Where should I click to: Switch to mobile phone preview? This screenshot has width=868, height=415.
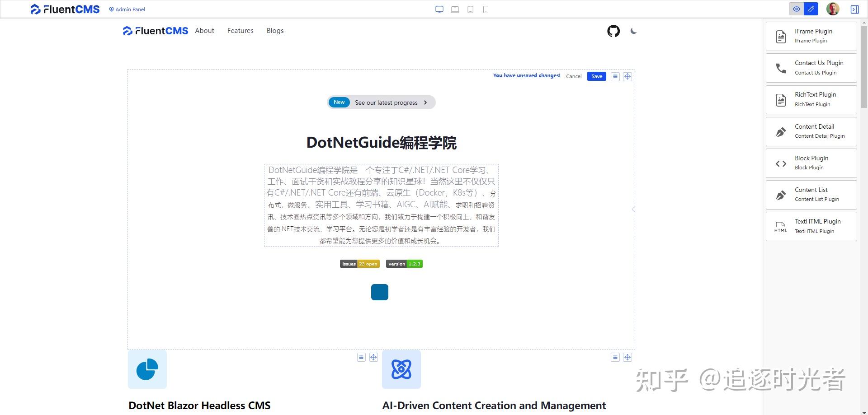(x=486, y=9)
